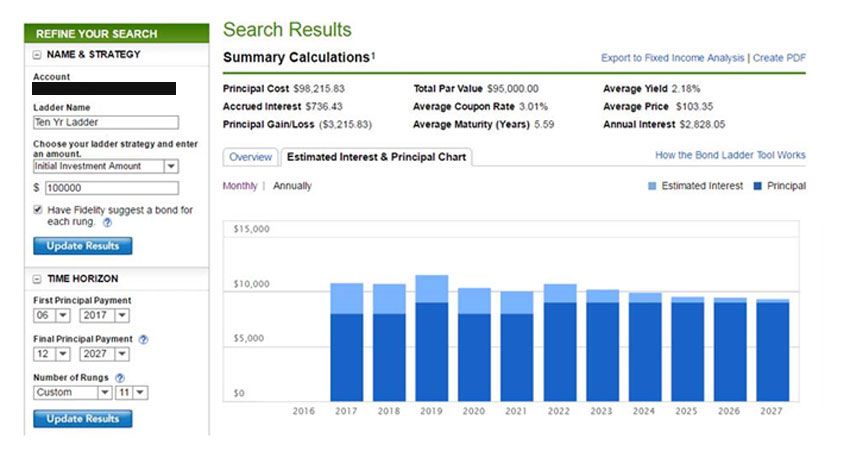850x451 pixels.
Task: Open First Principal Payment month dropdown
Action: [x=62, y=315]
